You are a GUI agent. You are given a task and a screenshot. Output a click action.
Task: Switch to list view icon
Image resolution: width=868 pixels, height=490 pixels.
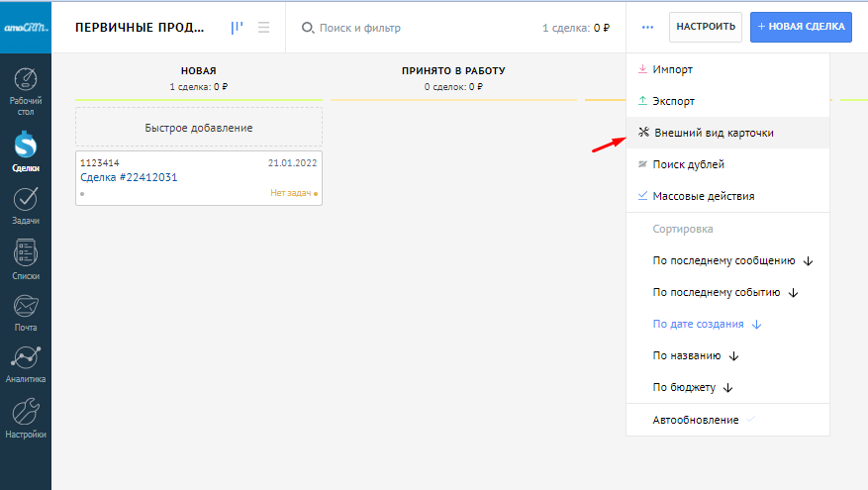(x=264, y=28)
